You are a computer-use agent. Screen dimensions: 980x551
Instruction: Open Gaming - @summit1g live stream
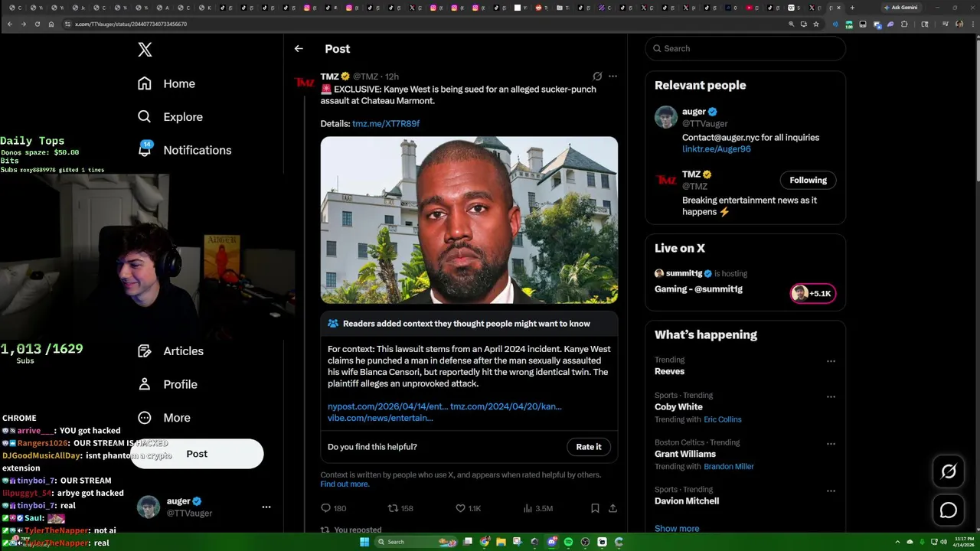pyautogui.click(x=698, y=289)
